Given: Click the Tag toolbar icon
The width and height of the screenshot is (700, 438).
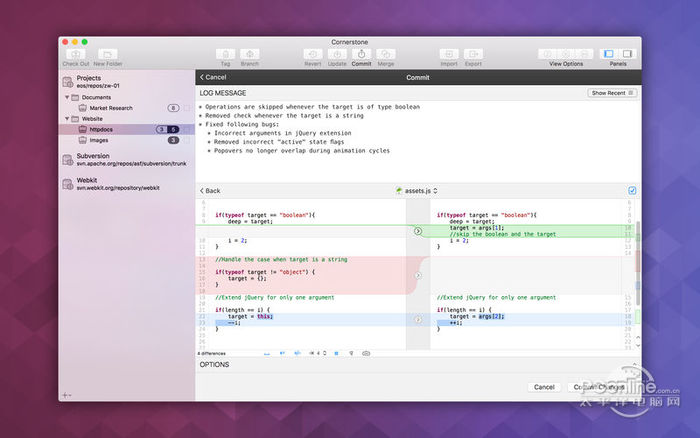Looking at the screenshot, I should click(x=225, y=54).
